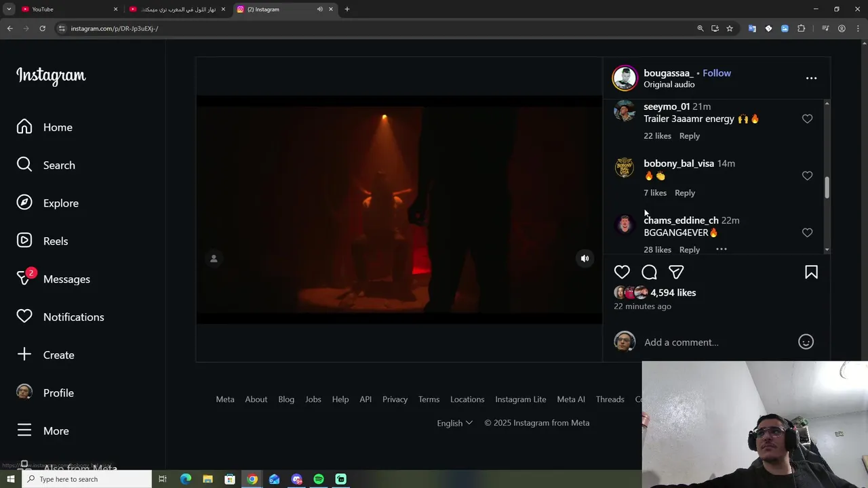Open bobony_bal_visa's profile avatar
The image size is (868, 488).
point(624,167)
